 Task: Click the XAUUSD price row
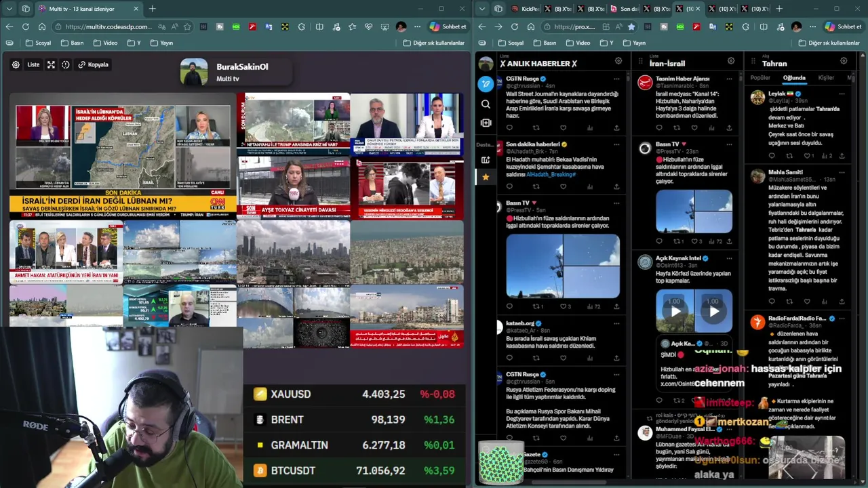click(355, 394)
